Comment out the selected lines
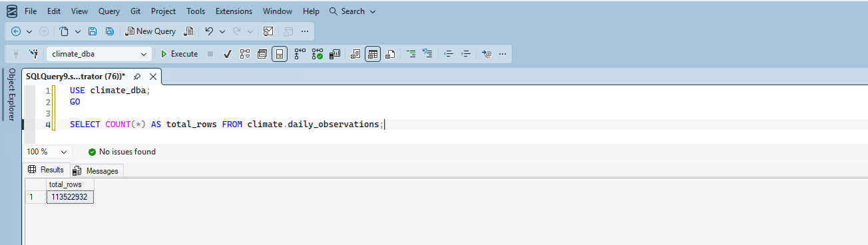Viewport: 868px width, 245px height. click(x=411, y=54)
